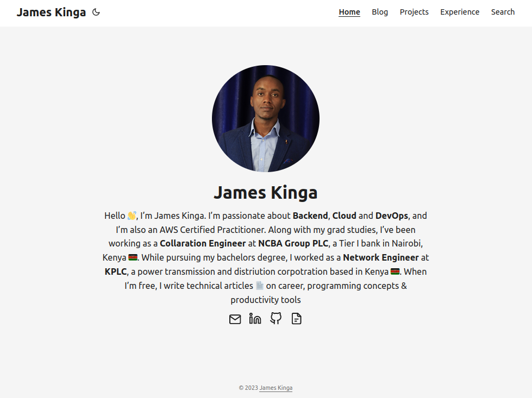Viewport: 532px width, 398px height.
Task: Click the large James Kinga heading
Action: pos(266,193)
